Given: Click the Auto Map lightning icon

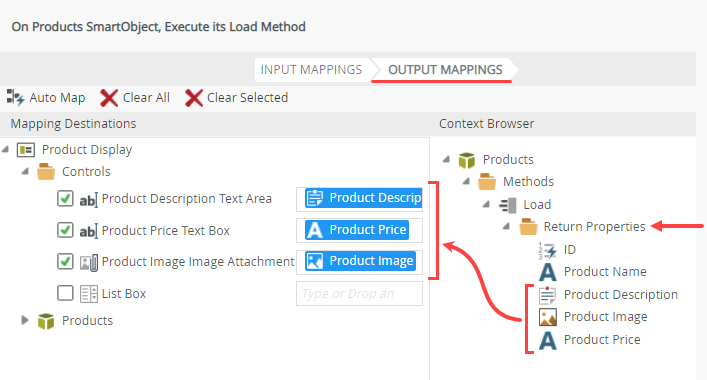Looking at the screenshot, I should point(15,97).
